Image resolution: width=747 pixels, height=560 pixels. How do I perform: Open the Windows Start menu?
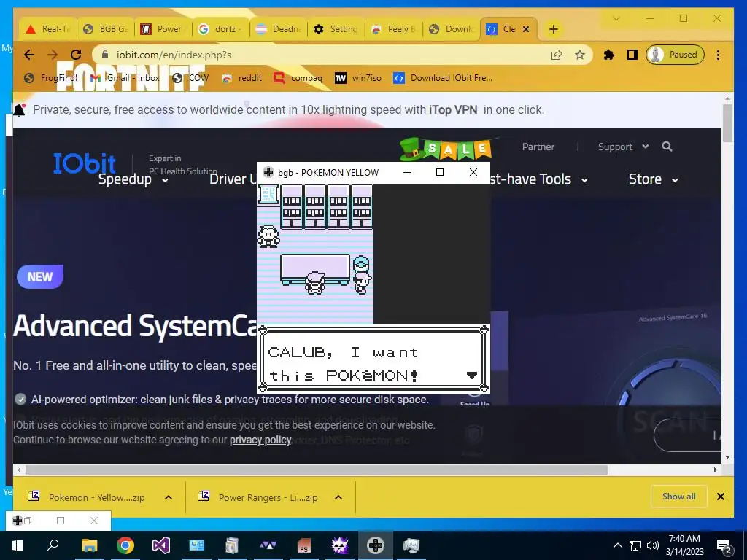coord(18,545)
